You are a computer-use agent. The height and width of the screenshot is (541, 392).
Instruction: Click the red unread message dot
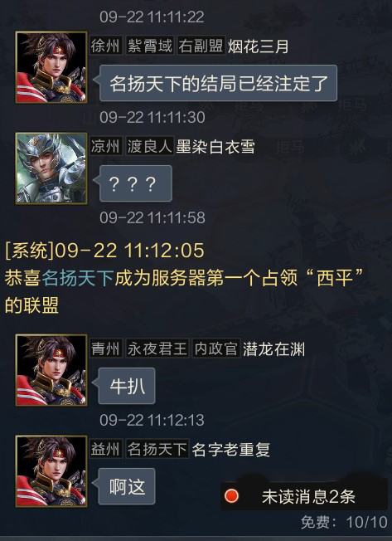click(231, 496)
